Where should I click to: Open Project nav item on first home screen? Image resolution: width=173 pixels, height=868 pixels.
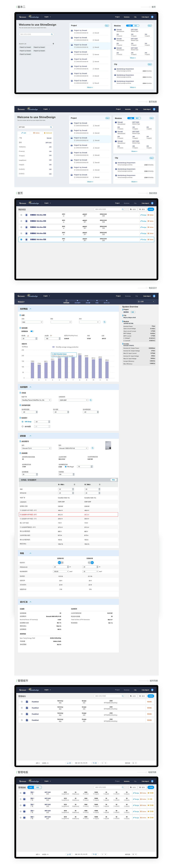pos(117,17)
